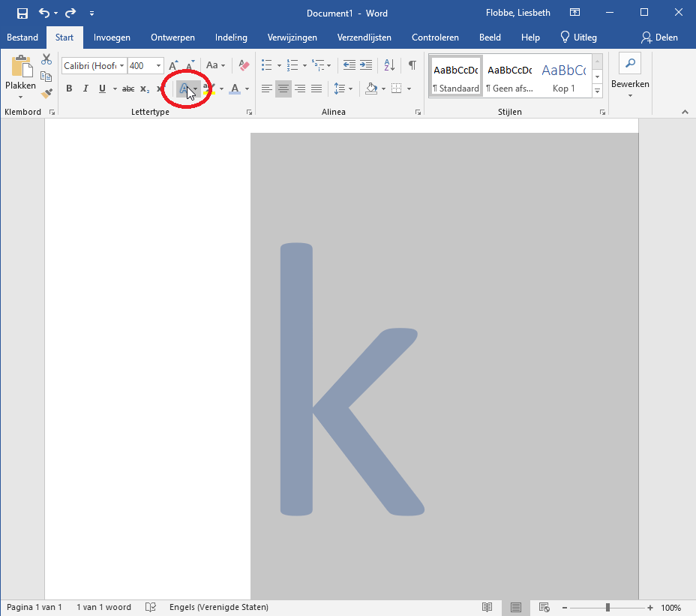The height and width of the screenshot is (616, 696).
Task: Click the Delen share button
Action: (x=659, y=38)
